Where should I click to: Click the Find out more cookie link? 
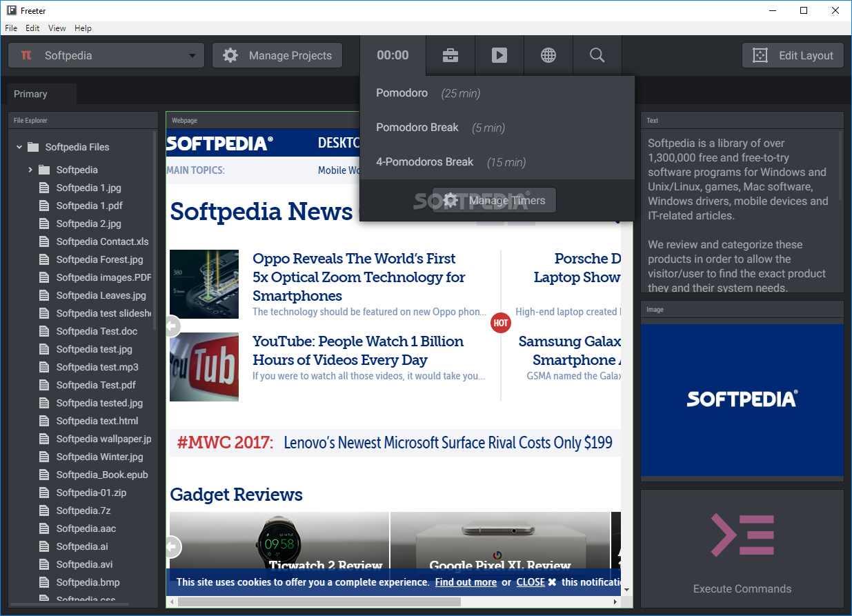(466, 582)
